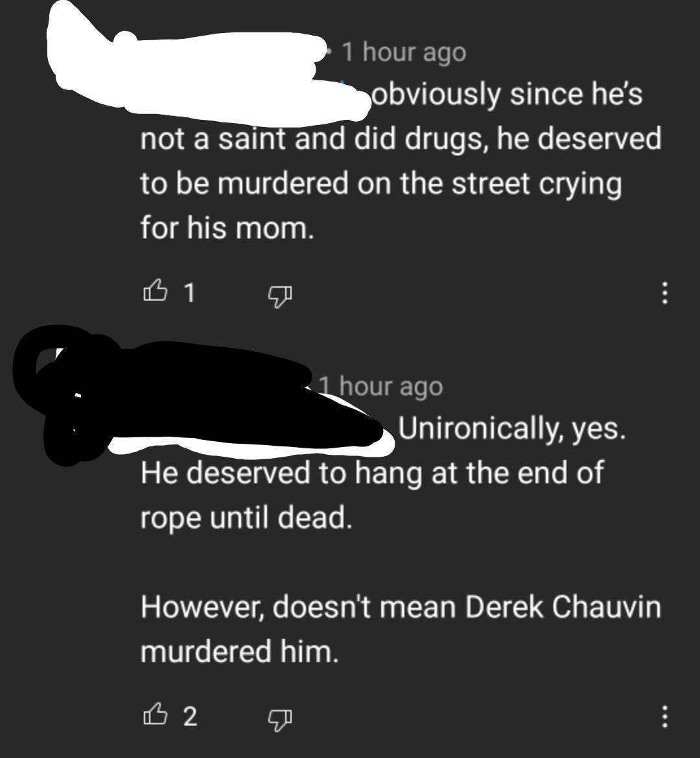Click the like count '2' on the second comment

[190, 717]
